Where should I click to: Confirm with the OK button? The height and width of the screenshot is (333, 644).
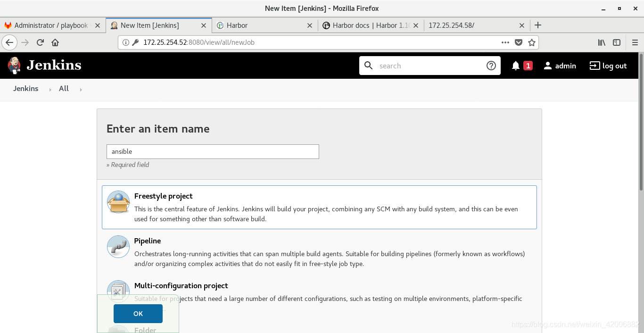point(138,314)
